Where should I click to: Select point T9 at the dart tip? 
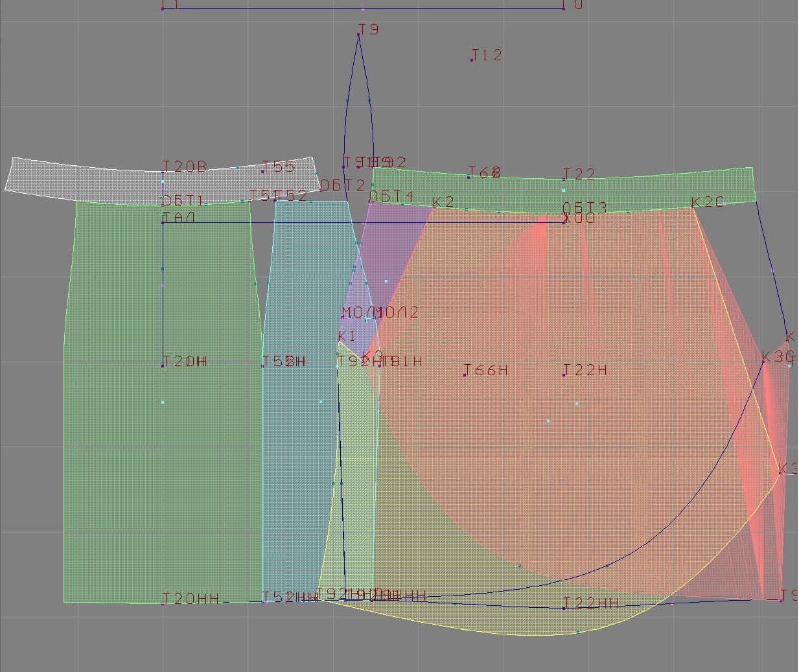click(x=358, y=34)
